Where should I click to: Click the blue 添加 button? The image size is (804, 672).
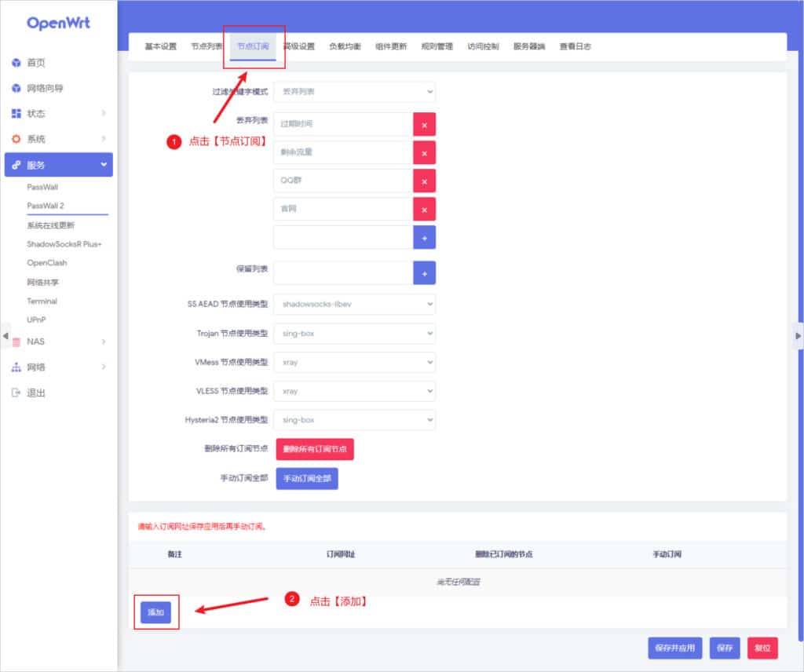click(155, 612)
